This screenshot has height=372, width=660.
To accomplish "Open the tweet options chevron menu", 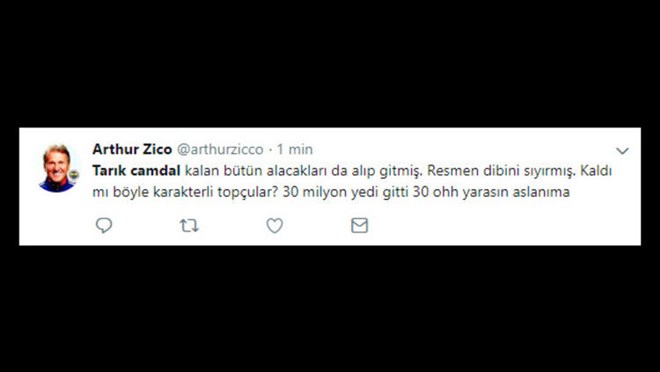I will pyautogui.click(x=623, y=151).
